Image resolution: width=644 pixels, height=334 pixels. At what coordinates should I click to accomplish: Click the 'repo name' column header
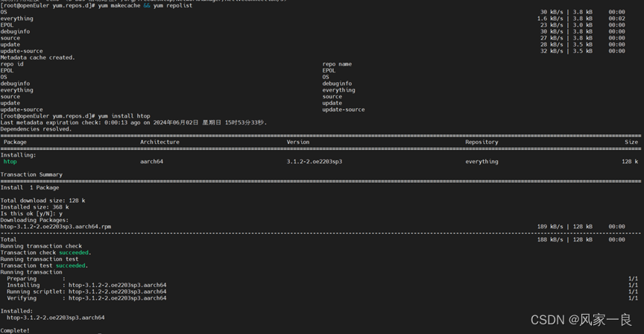[337, 64]
